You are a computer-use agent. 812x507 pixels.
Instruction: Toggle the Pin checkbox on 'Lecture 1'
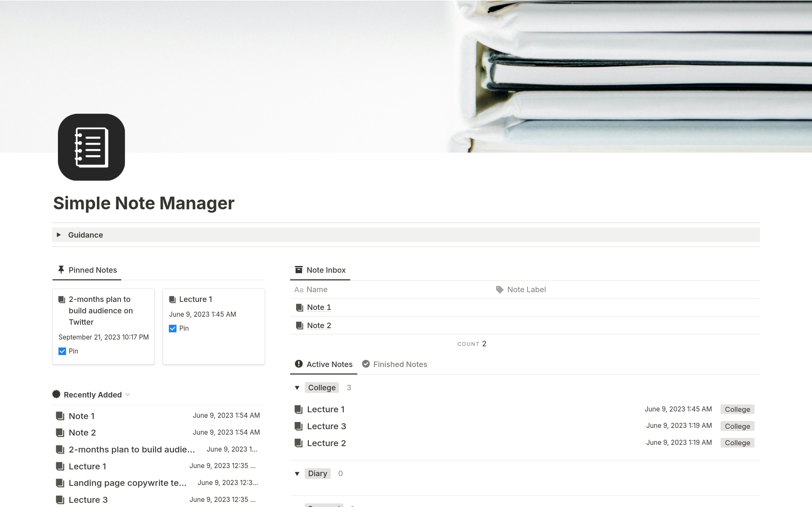coord(173,328)
